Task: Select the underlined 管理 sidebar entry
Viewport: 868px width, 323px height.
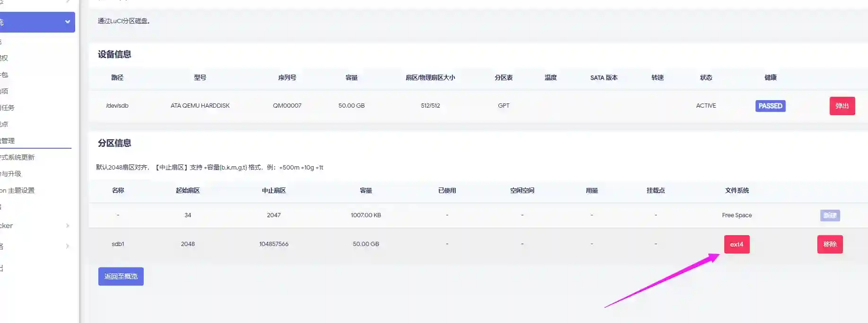Action: click(8, 141)
